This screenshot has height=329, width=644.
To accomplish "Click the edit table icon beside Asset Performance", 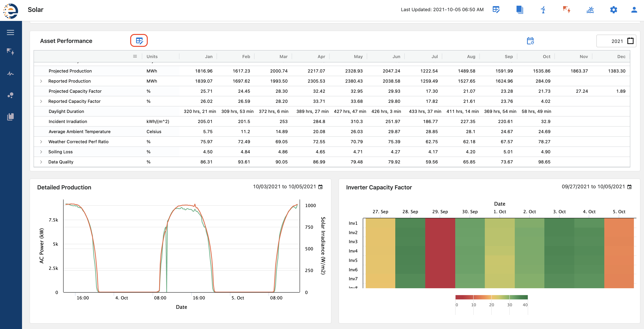I will (x=139, y=41).
